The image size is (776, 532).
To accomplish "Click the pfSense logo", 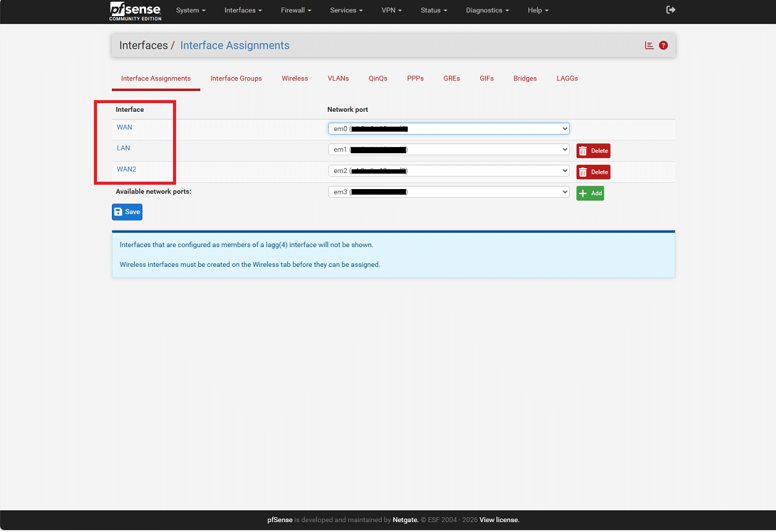I will pos(136,11).
